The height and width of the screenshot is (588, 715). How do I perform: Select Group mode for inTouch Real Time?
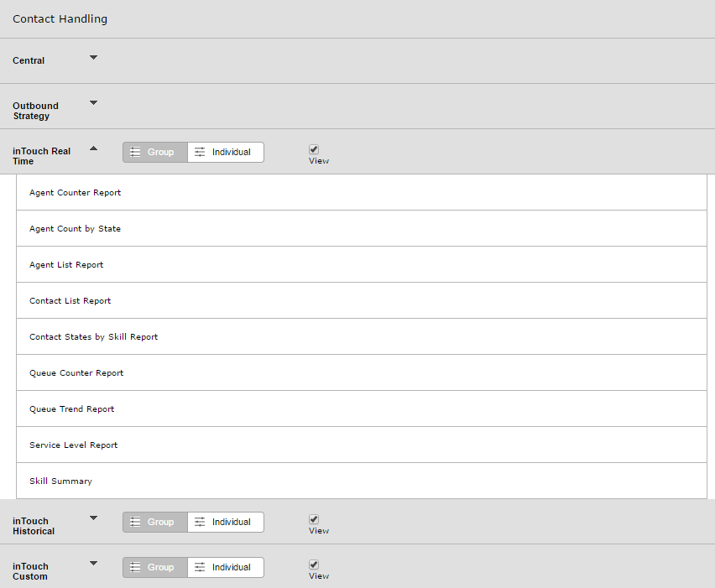point(155,152)
